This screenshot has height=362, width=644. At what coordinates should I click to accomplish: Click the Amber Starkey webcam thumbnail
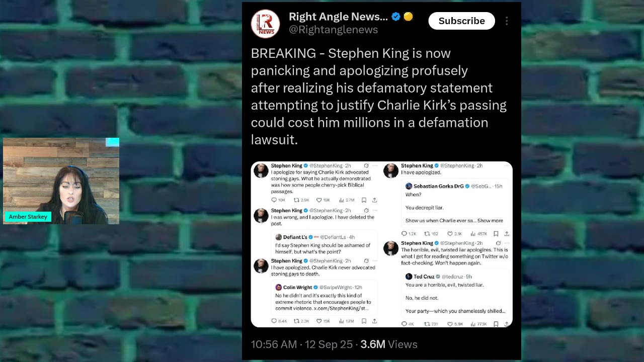point(61,181)
